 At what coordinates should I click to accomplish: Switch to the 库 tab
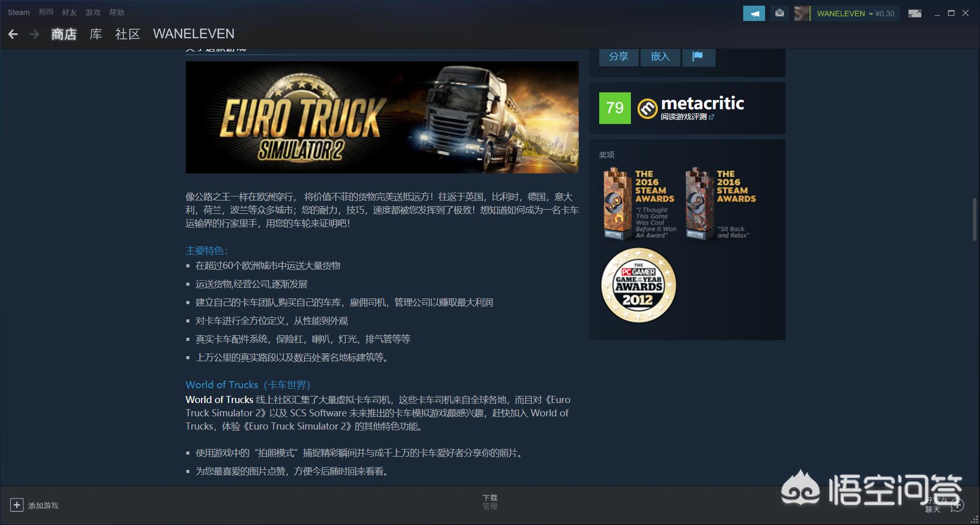click(96, 34)
